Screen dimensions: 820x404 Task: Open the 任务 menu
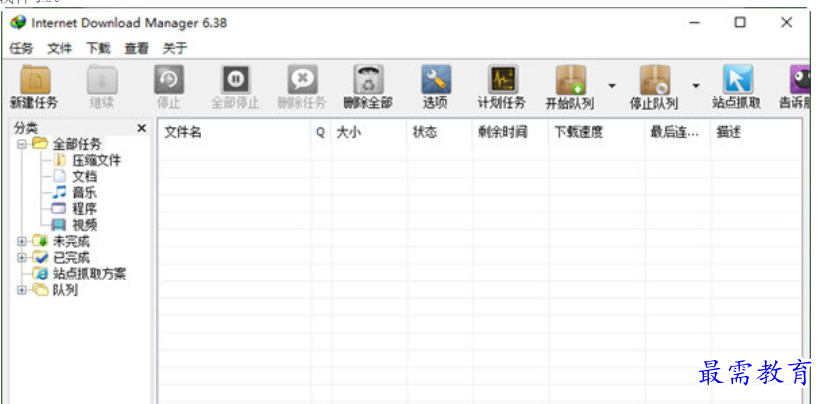(x=21, y=49)
